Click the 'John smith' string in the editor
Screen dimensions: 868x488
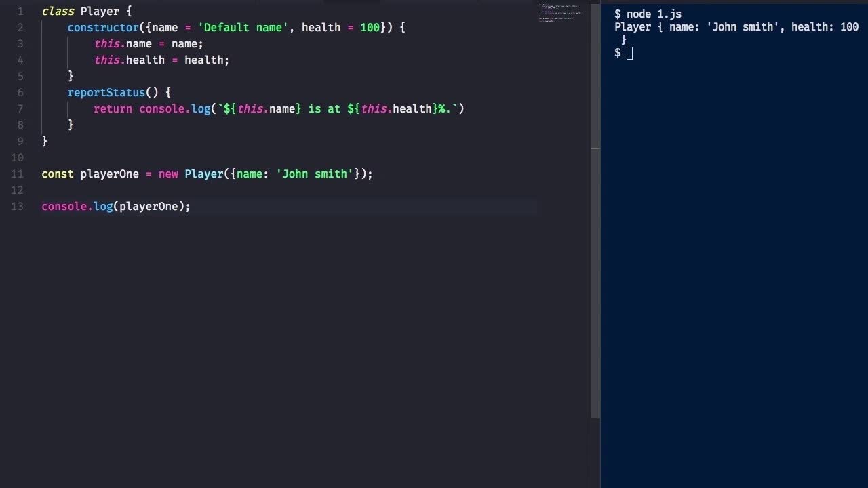point(315,174)
